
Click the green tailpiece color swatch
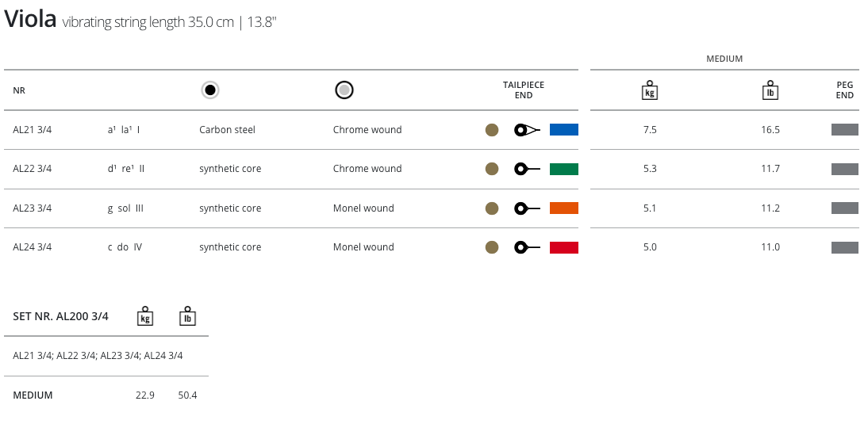coord(564,169)
